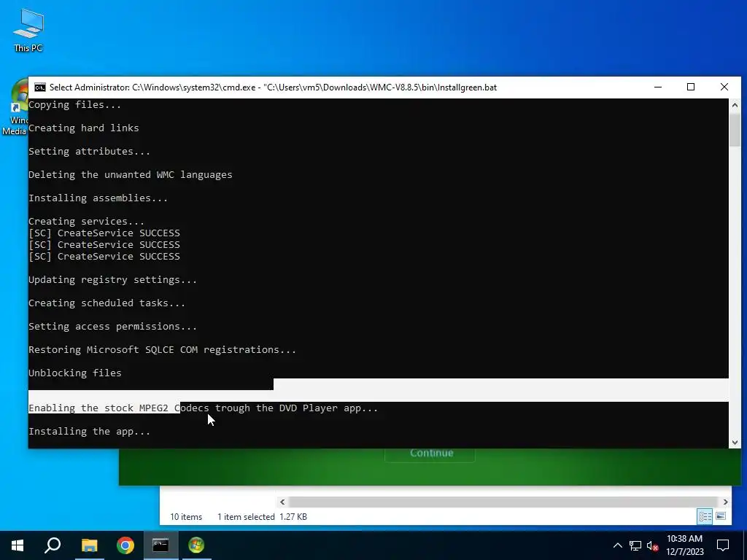Open the Action Center notifications icon
This screenshot has height=560, width=747.
pyautogui.click(x=723, y=545)
